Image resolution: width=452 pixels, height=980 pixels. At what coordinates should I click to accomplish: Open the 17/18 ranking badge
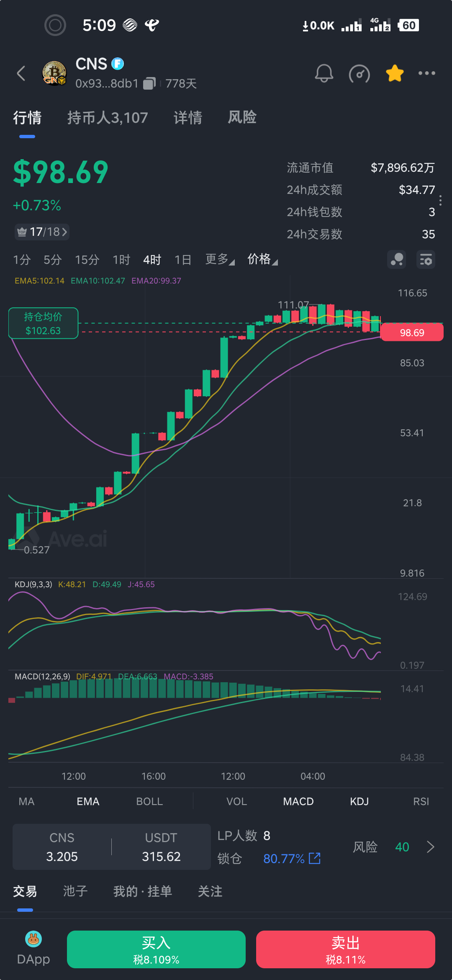coord(42,232)
